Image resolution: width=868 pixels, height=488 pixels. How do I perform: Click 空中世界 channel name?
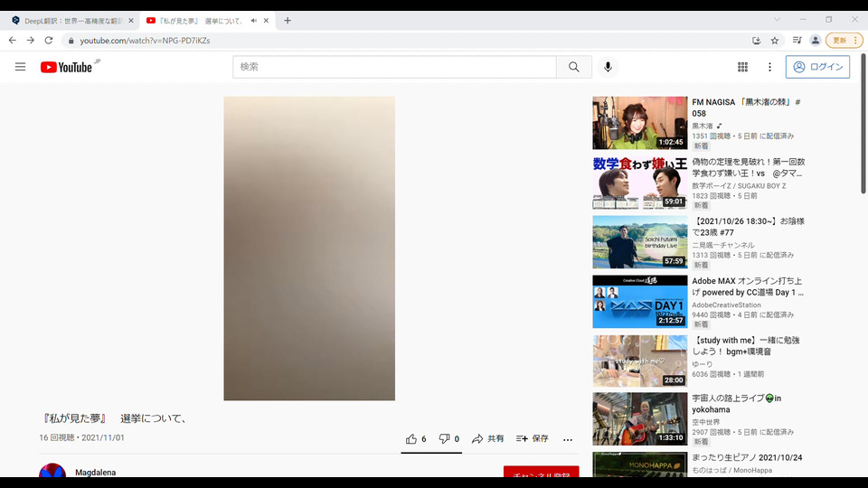[706, 422]
